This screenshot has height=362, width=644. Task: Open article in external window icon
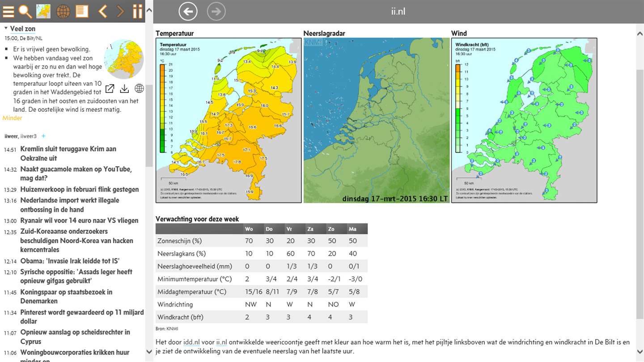pos(110,88)
